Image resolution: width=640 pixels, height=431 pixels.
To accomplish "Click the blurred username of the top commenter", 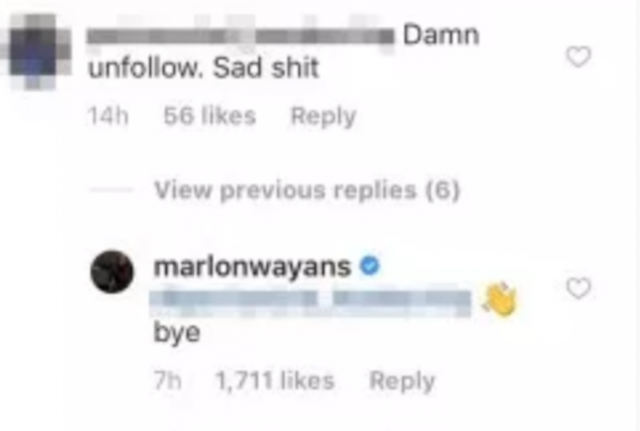I will 241,37.
